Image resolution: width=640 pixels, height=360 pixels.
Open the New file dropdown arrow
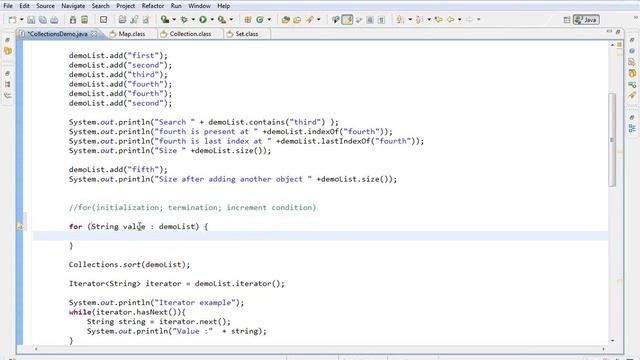[x=22, y=20]
